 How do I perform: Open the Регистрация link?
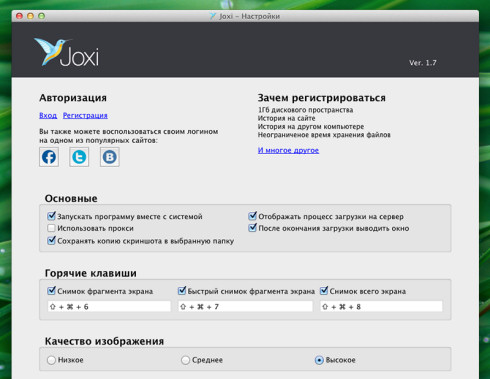coord(85,115)
